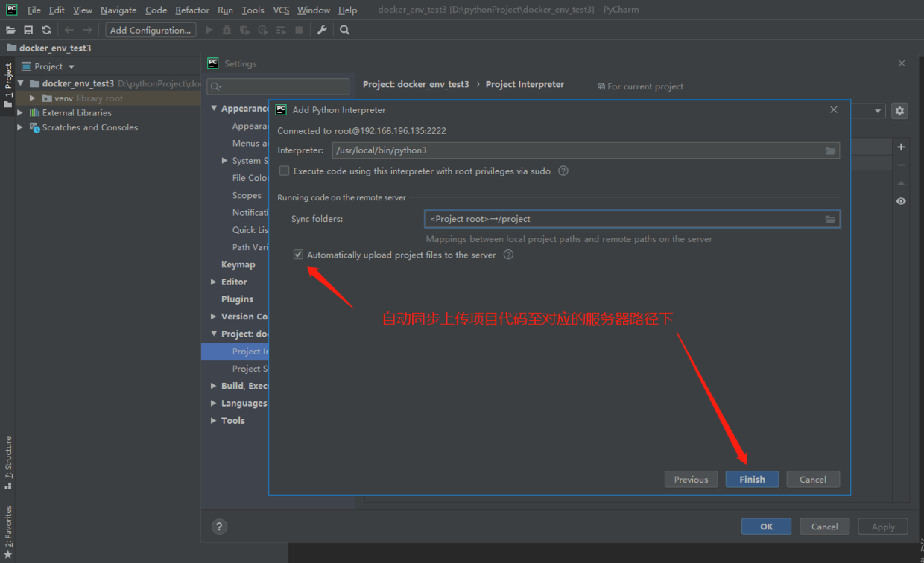Select Scopes in settings tree
The image size is (924, 563).
[247, 195]
